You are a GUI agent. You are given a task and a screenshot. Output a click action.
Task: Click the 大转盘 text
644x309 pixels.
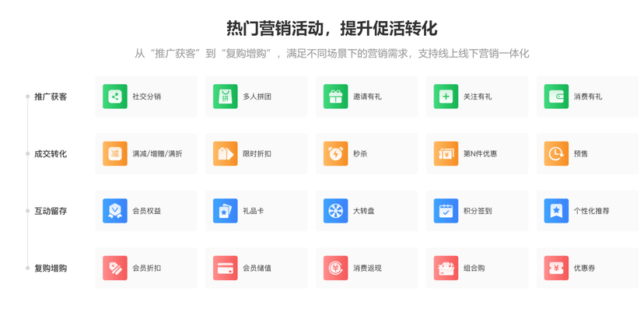364,211
